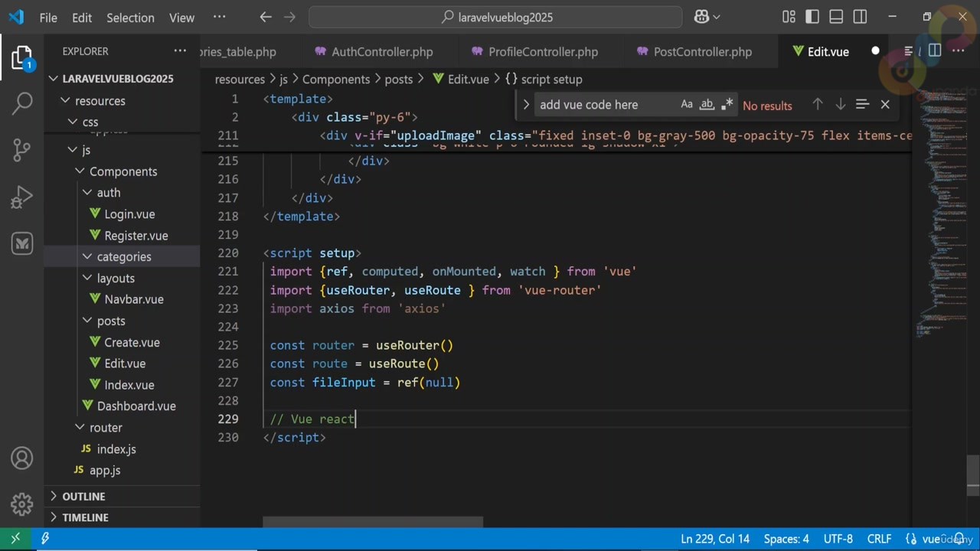Open the View menu

point(181,17)
